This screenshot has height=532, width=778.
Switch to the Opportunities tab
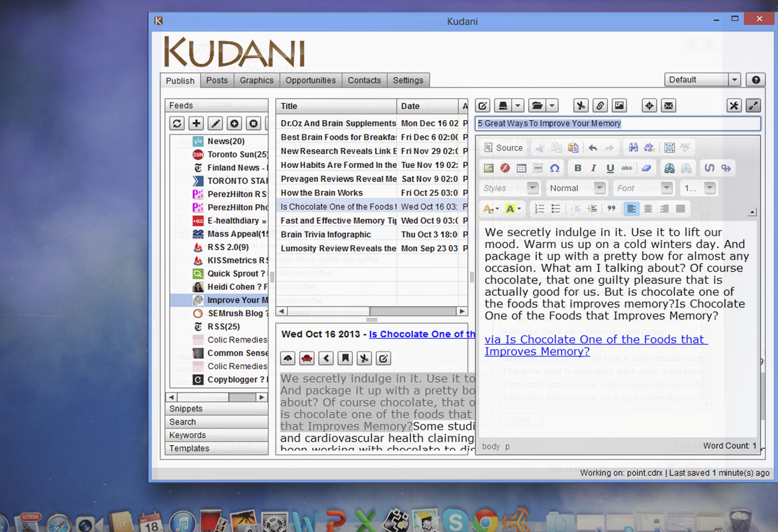pos(310,80)
